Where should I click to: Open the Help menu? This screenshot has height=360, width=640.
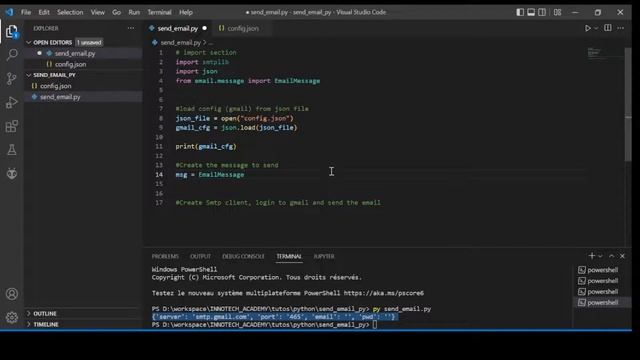[x=186, y=12]
